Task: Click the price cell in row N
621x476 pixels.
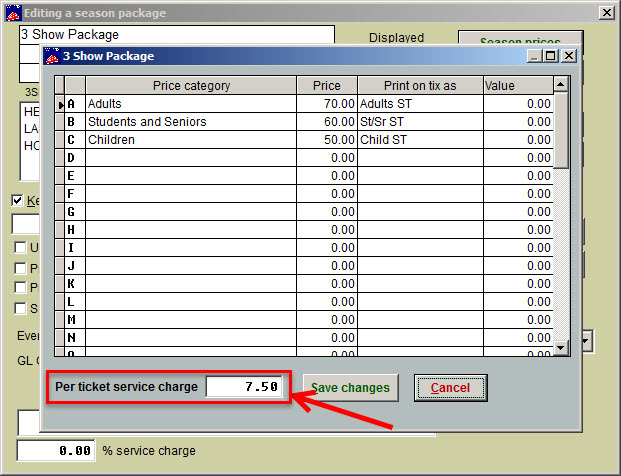Action: pos(327,338)
